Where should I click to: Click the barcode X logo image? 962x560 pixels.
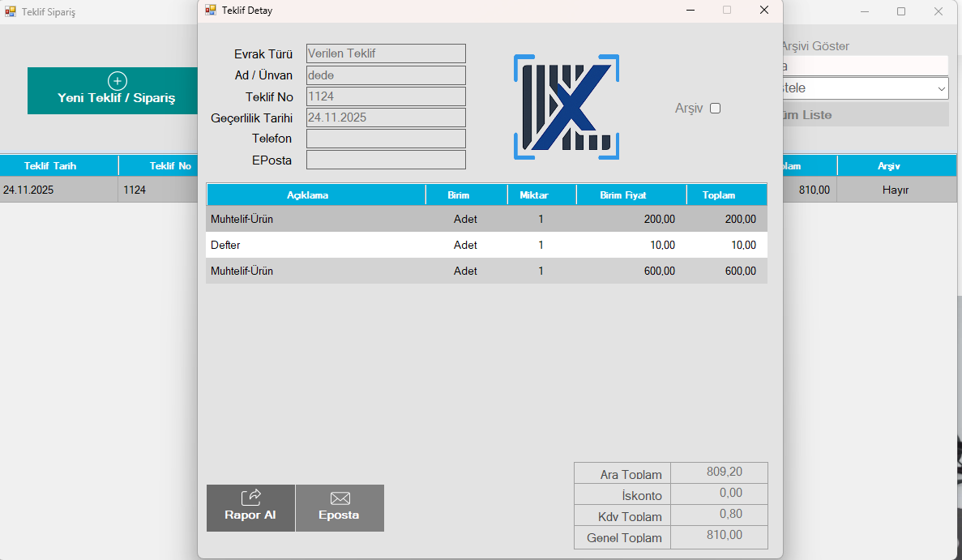coord(567,107)
